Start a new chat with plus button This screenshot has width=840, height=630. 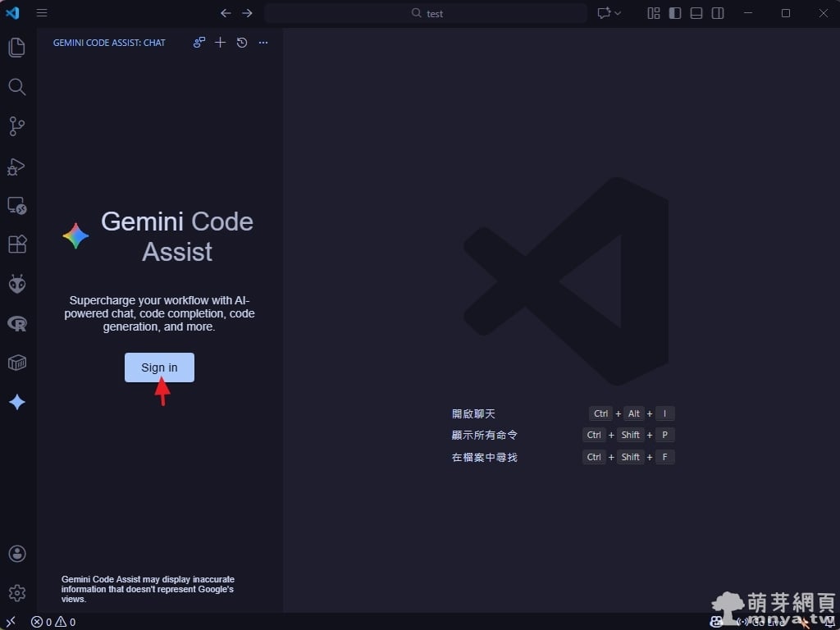[x=220, y=43]
